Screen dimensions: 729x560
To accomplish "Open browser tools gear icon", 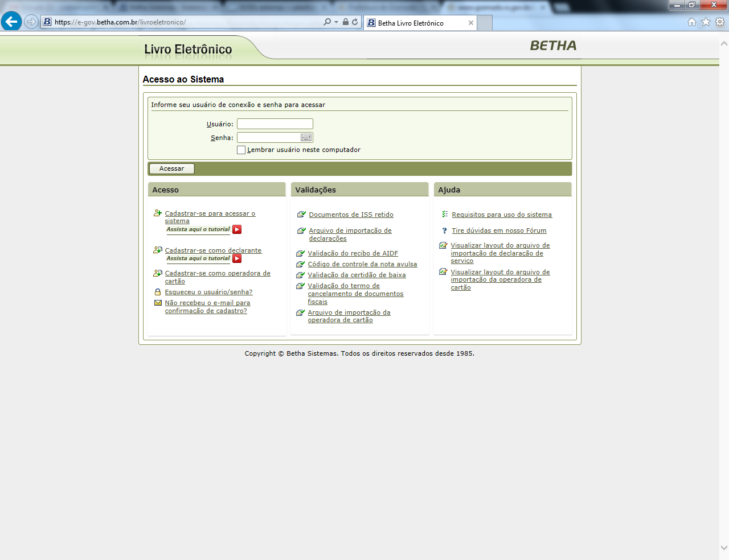I will click(x=720, y=22).
